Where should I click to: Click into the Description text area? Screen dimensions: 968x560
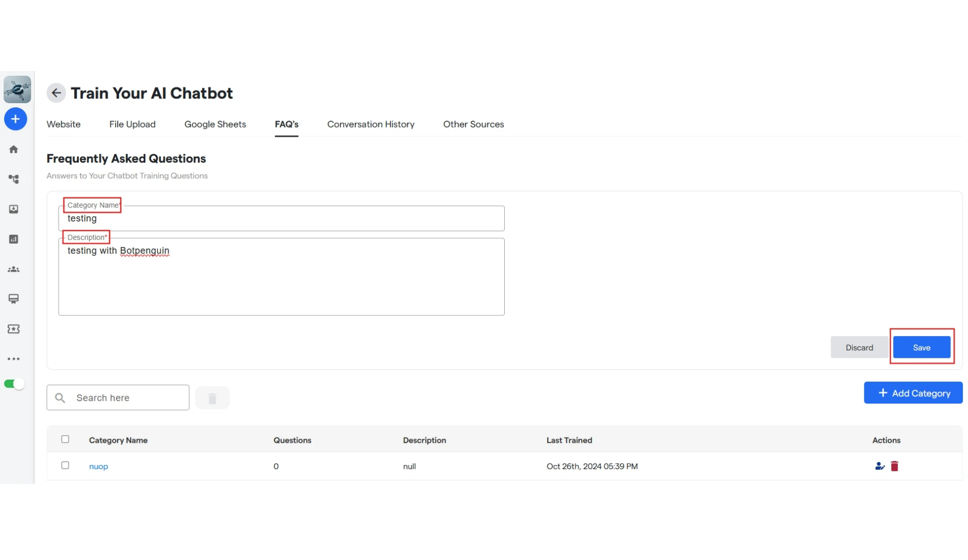coord(281,276)
